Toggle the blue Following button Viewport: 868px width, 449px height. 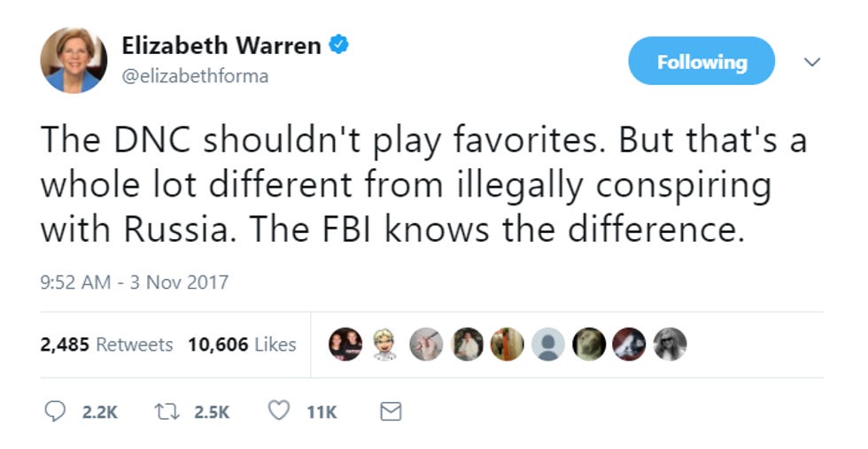point(701,61)
